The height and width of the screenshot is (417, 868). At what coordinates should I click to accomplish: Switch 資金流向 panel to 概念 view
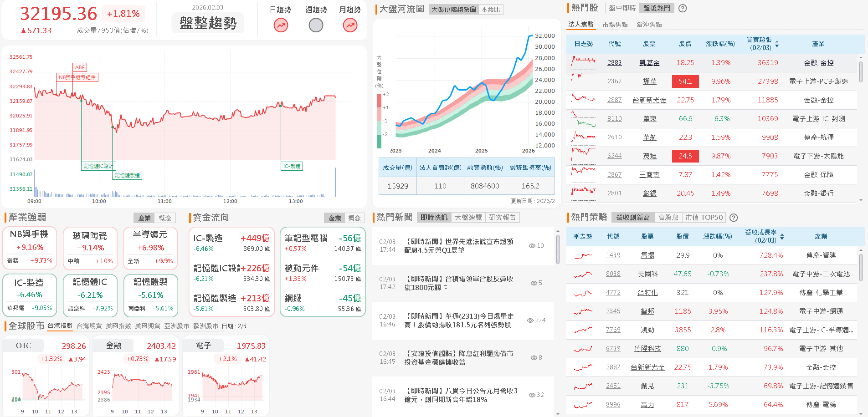tap(355, 218)
